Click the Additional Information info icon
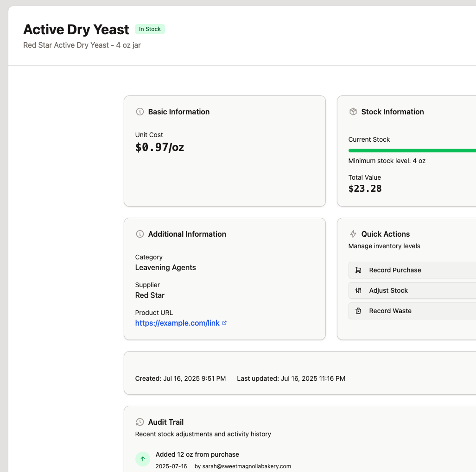Screen dimensions: 476x472 click(140, 234)
